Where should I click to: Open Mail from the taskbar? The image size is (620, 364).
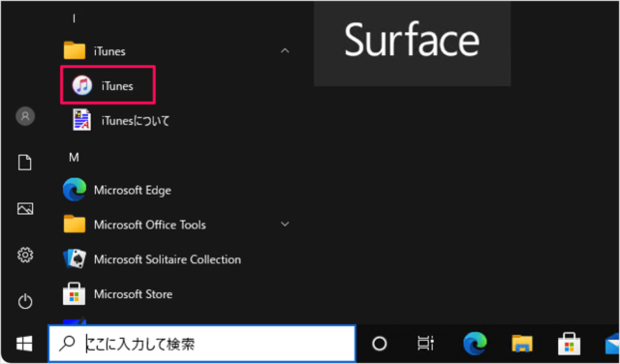click(x=612, y=344)
